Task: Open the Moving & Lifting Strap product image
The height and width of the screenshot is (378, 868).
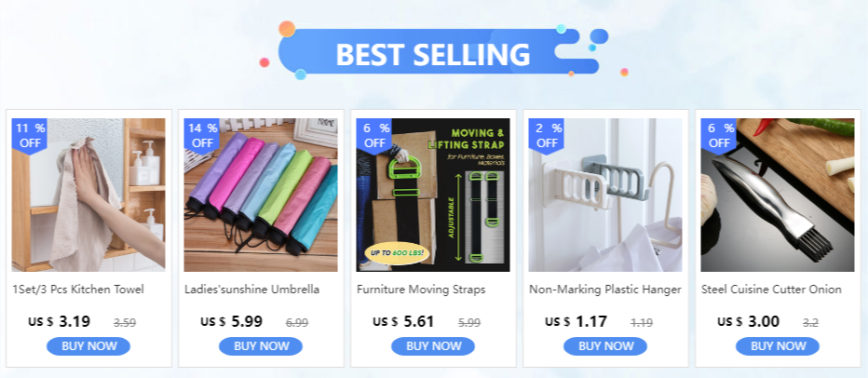Action: [x=433, y=195]
